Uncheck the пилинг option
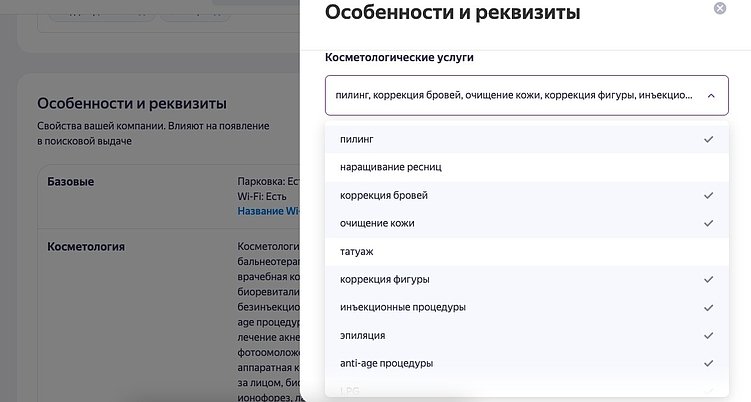Image resolution: width=751 pixels, height=402 pixels. pyautogui.click(x=527, y=139)
